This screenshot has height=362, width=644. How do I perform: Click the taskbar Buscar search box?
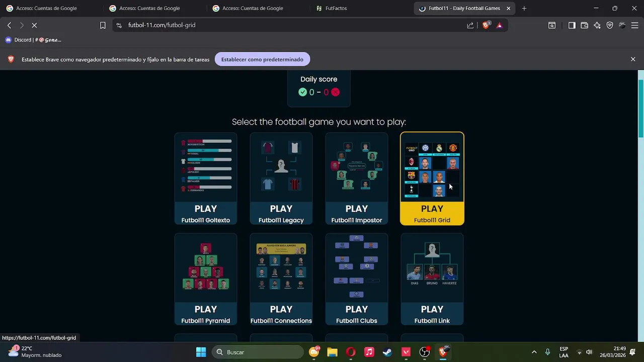click(257, 352)
